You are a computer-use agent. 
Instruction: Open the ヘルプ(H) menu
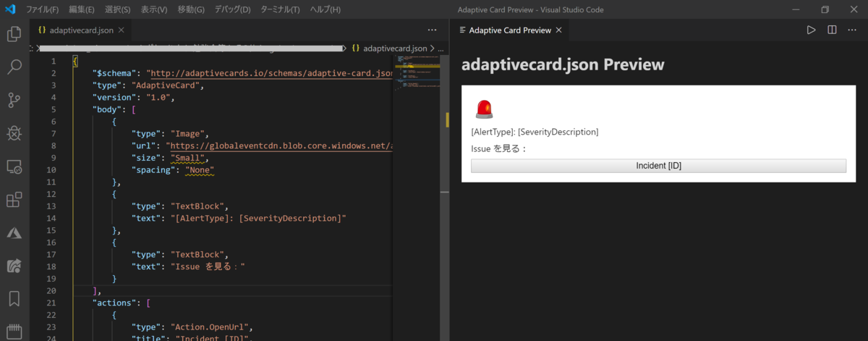click(x=325, y=9)
